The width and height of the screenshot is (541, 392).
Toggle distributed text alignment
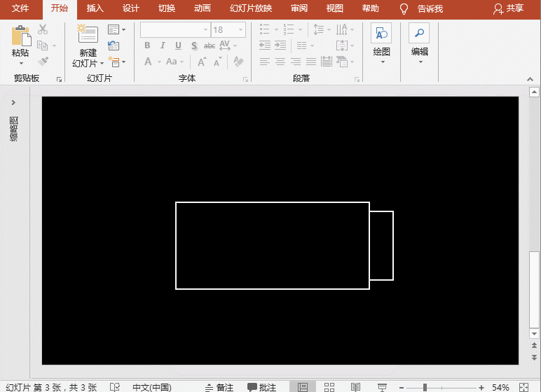[x=326, y=62]
